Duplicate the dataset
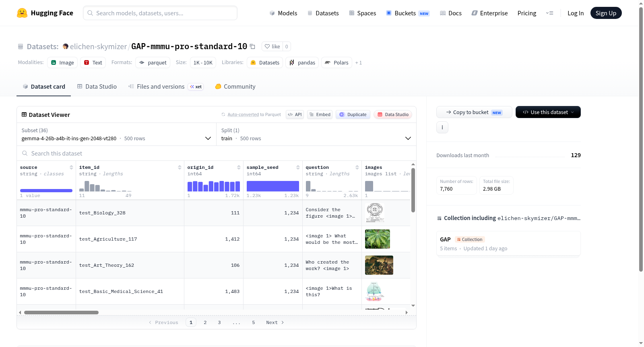This screenshot has height=347, width=644. pyautogui.click(x=353, y=114)
